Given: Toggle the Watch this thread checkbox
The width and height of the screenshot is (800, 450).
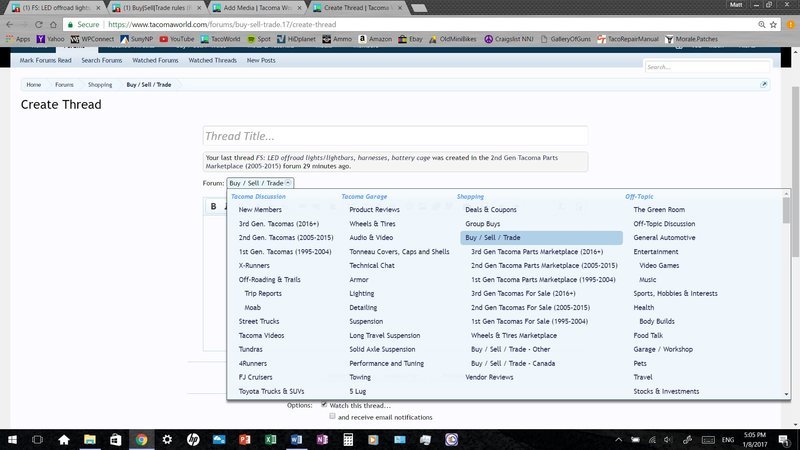Looking at the screenshot, I should (x=324, y=405).
